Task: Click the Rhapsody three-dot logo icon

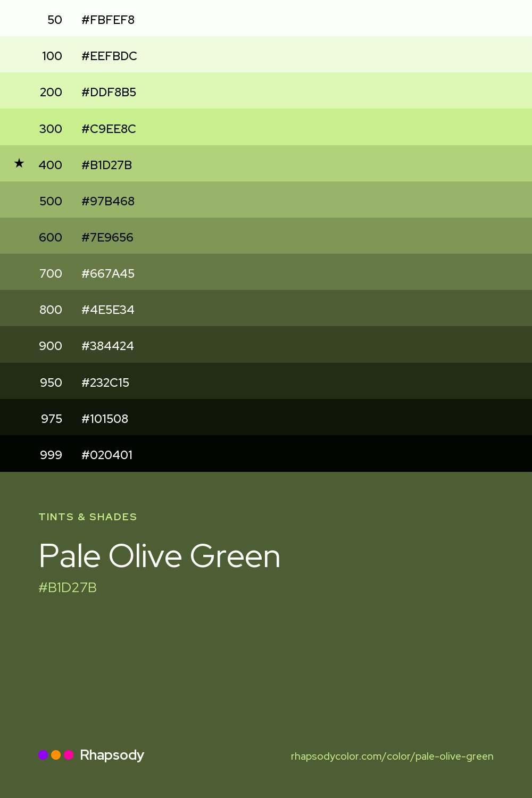Action: click(x=56, y=755)
